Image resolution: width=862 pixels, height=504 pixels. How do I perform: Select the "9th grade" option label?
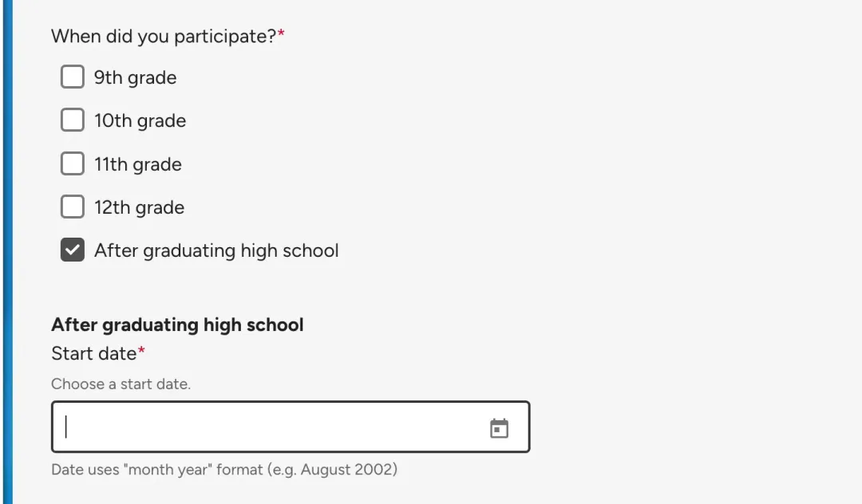(x=135, y=78)
